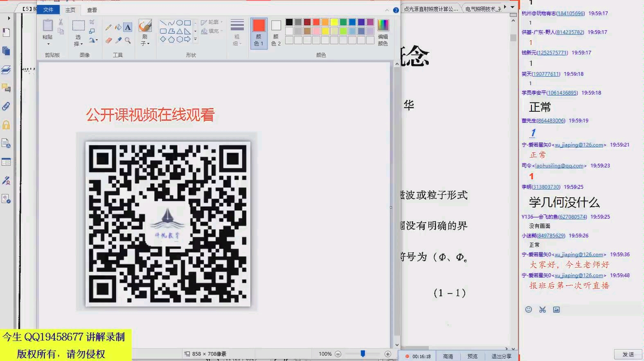The height and width of the screenshot is (361, 644).
Task: Click the Paint help question mark icon
Action: point(396,10)
